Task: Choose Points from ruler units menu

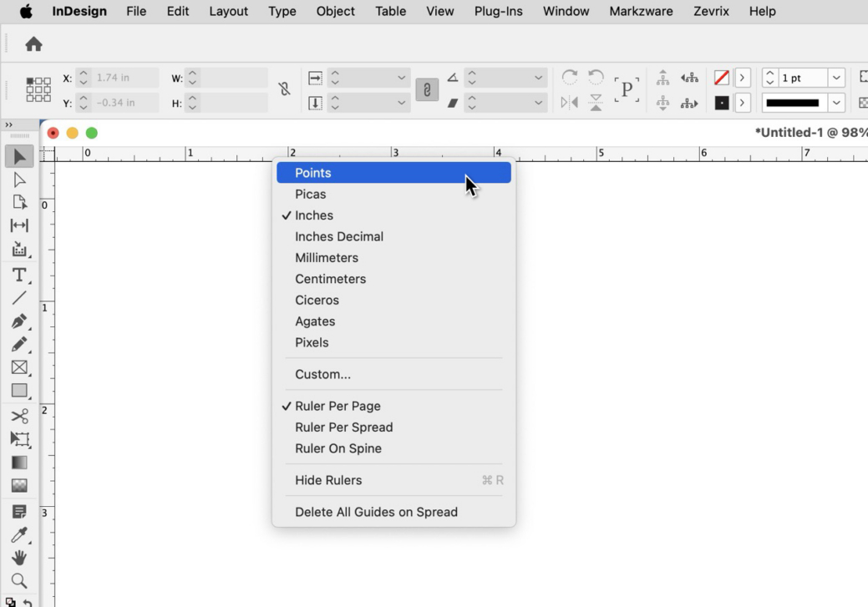Action: pos(393,173)
